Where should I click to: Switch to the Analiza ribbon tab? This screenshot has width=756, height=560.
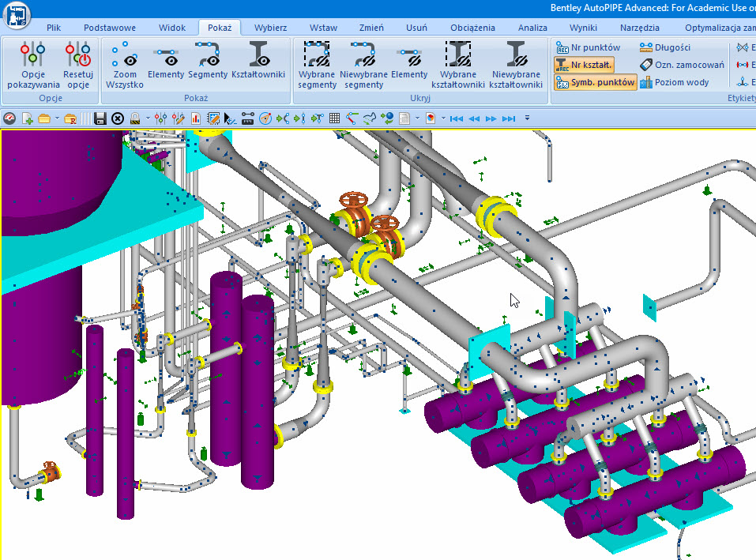[x=532, y=28]
